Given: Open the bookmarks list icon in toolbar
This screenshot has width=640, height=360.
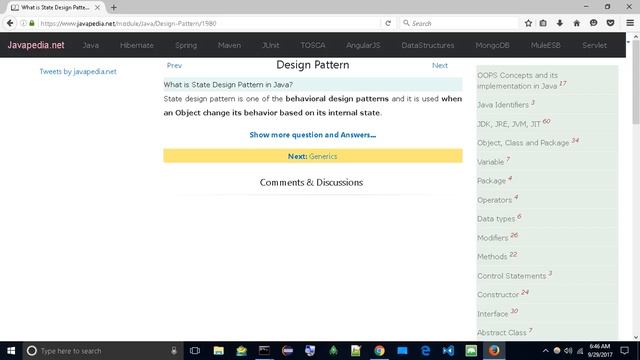Looking at the screenshot, I should pos(543,23).
